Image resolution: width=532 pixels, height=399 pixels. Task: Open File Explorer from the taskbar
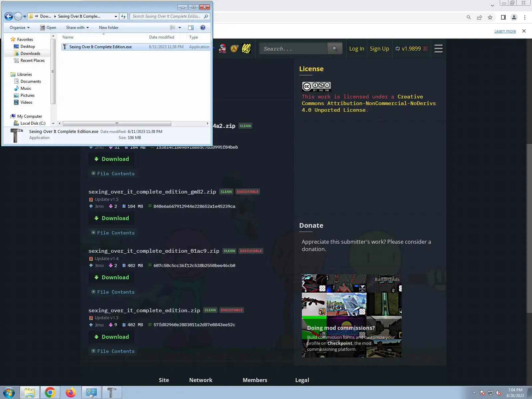point(30,393)
